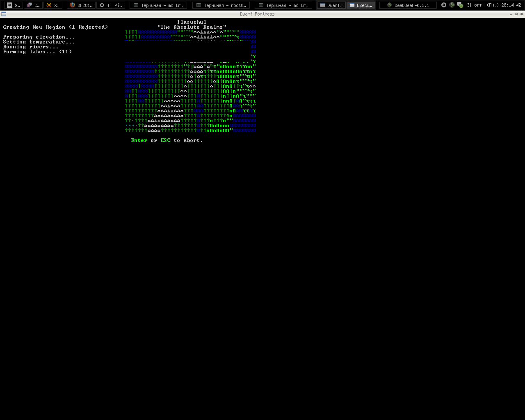Viewport: 525px width, 420px height.
Task: Switch to the Firefox DF201… taskbar window
Action: tap(81, 5)
